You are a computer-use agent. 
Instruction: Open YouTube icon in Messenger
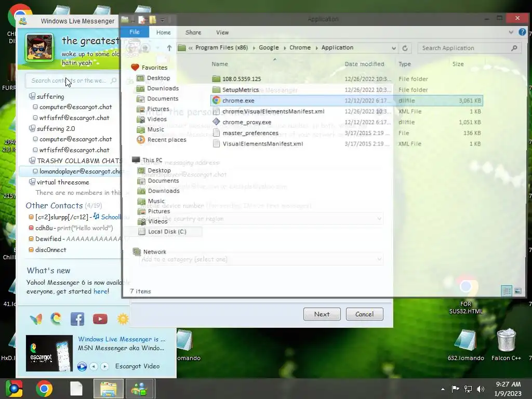(x=100, y=319)
